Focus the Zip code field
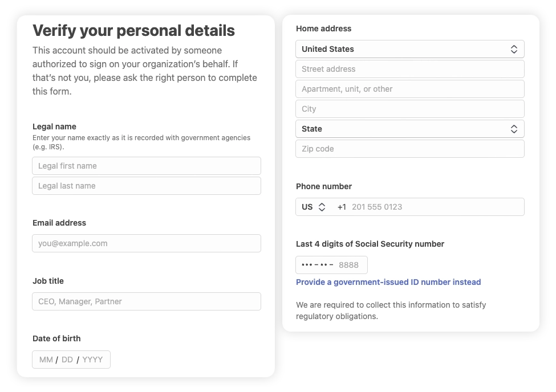 coord(409,149)
